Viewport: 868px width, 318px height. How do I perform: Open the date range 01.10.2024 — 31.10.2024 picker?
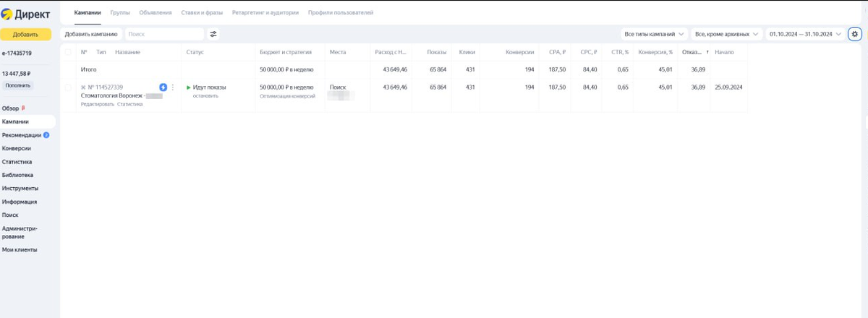point(806,34)
